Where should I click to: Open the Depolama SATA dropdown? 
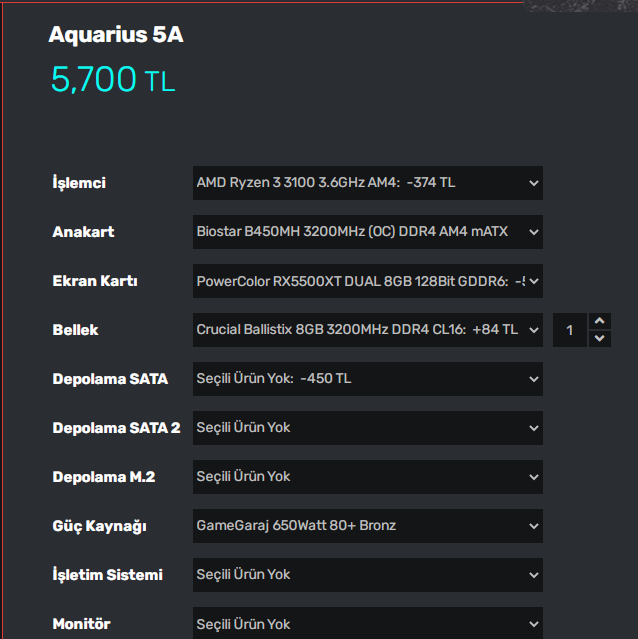pos(367,379)
